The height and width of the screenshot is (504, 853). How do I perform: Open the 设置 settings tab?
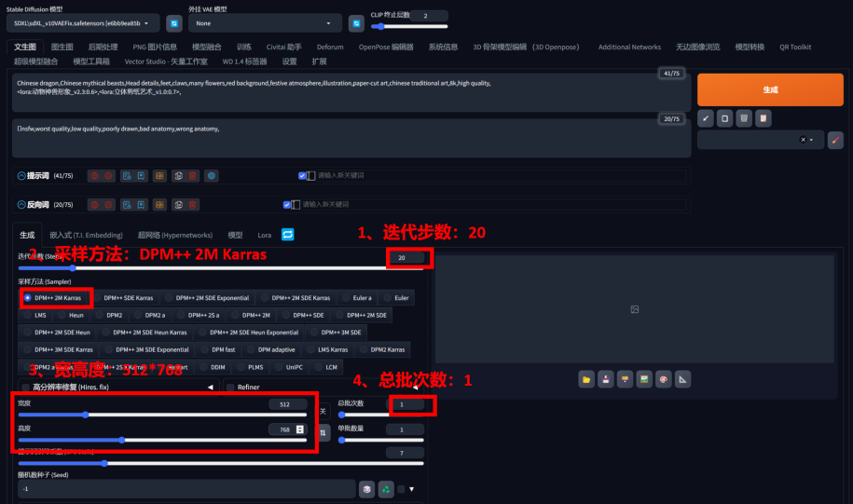click(x=289, y=61)
